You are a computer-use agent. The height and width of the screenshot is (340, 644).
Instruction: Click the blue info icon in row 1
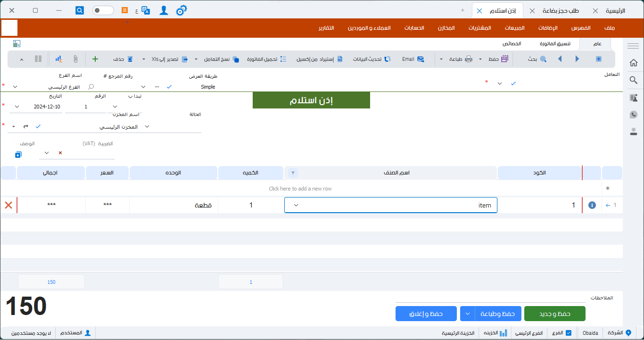(x=592, y=205)
